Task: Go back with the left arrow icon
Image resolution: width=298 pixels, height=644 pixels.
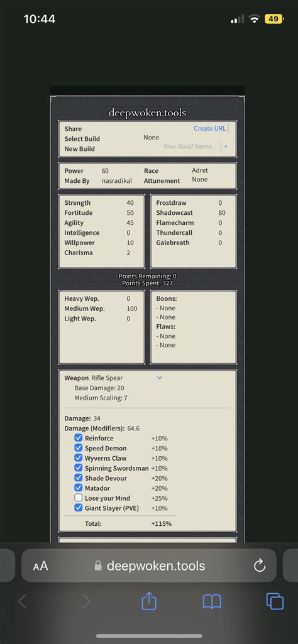Action: (22, 602)
